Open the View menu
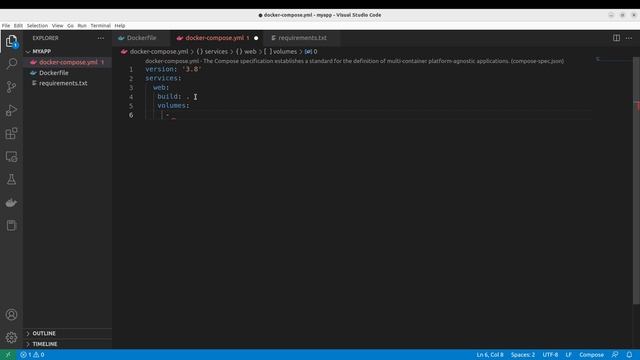Screen dimensions: 640x360 click(58, 25)
